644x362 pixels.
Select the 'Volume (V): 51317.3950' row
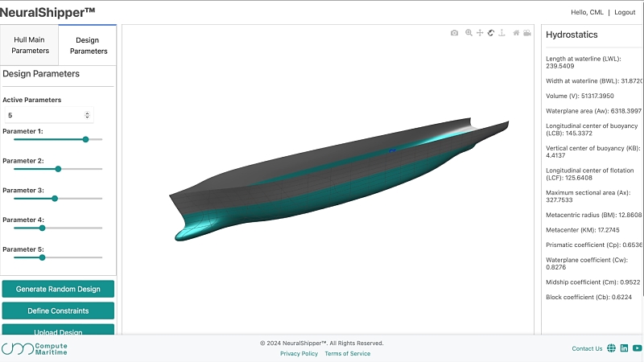[x=580, y=96]
